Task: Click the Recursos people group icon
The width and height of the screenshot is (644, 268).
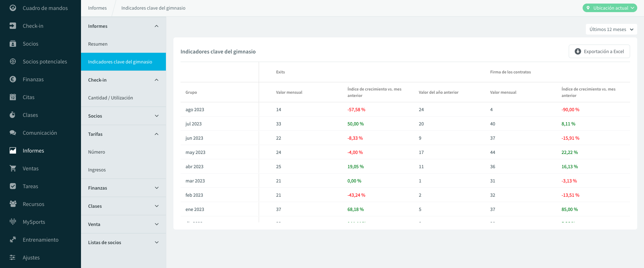Action: click(13, 204)
